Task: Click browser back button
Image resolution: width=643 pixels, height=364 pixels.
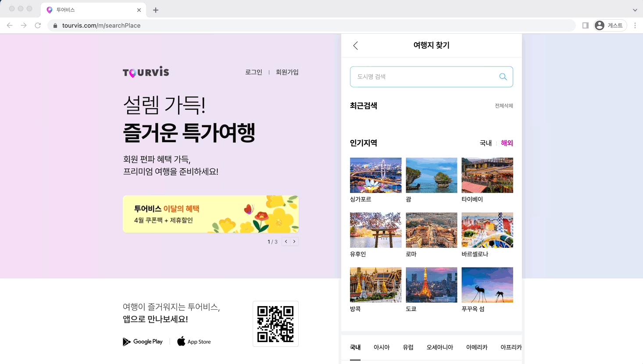Action: [x=10, y=25]
